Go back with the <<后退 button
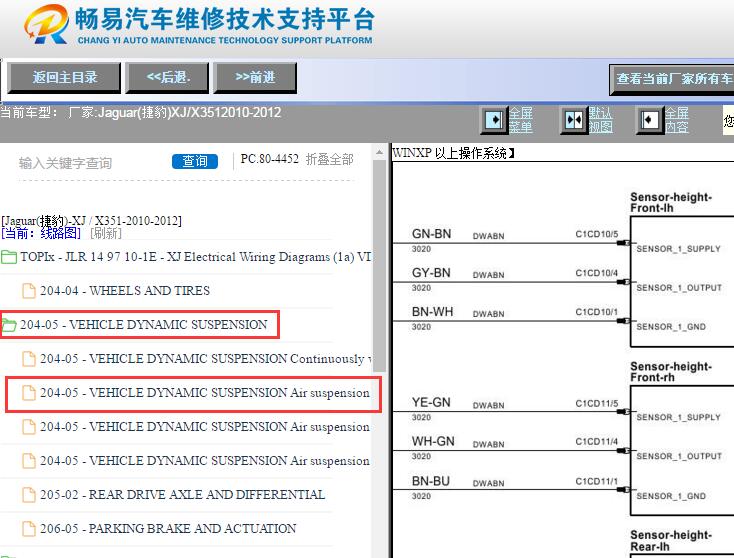 168,78
